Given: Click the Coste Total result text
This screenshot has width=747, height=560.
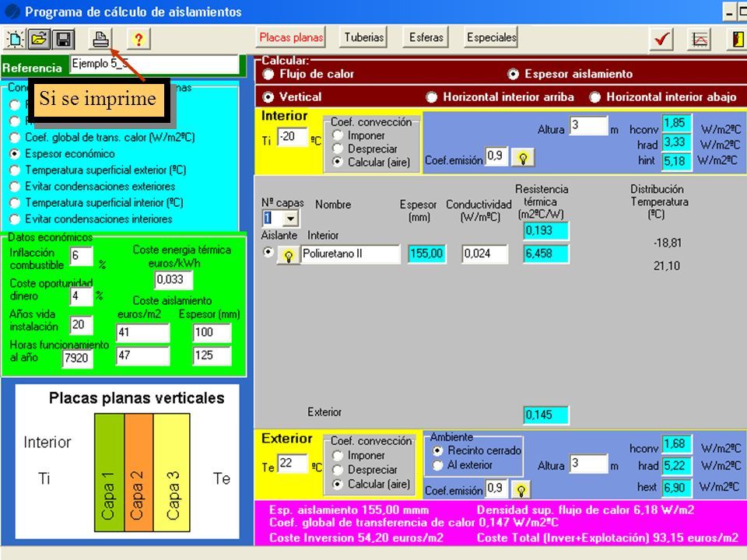Looking at the screenshot, I should 608,538.
